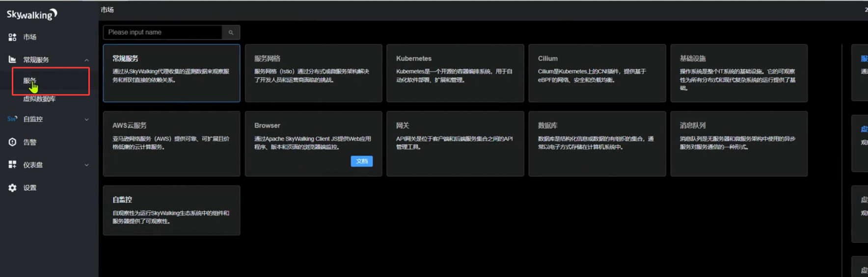
Task: Focus the Please input name search field
Action: [x=163, y=32]
